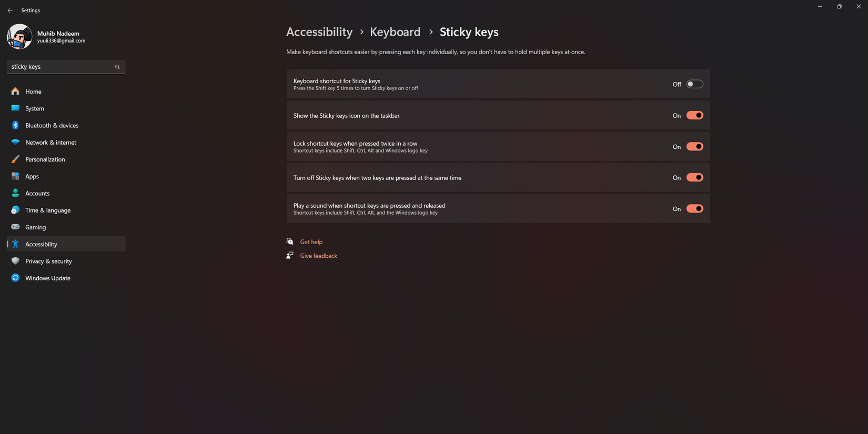Turn off lock shortcut keys when pressed twice
Screen dimensions: 868x434
point(694,146)
